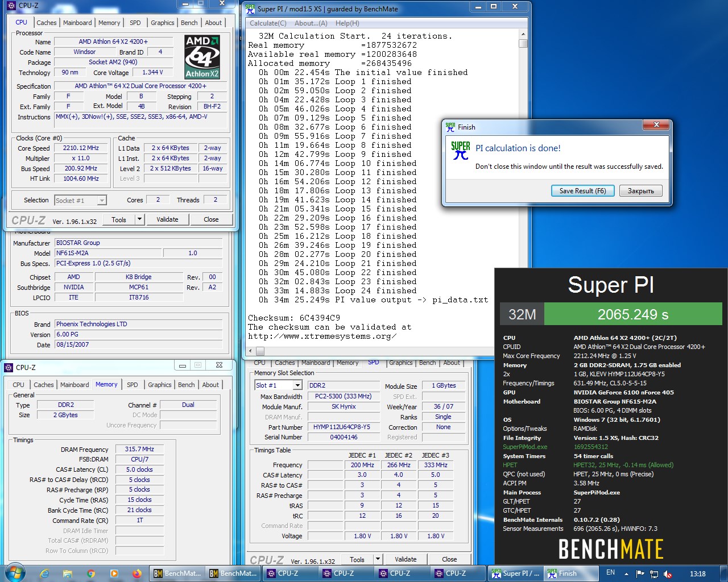
Task: Open Bench tab in top CPU-Z window
Action: coord(189,23)
